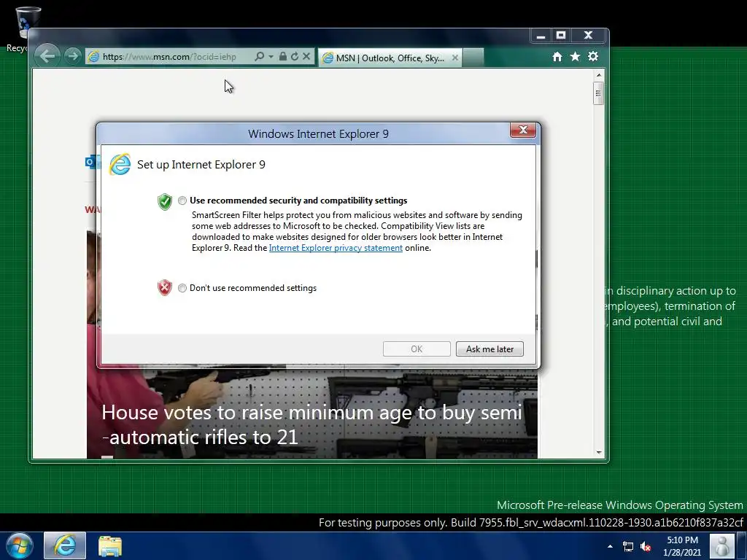This screenshot has width=747, height=560.
Task: Click the page scrollbar up arrow
Action: (x=599, y=75)
